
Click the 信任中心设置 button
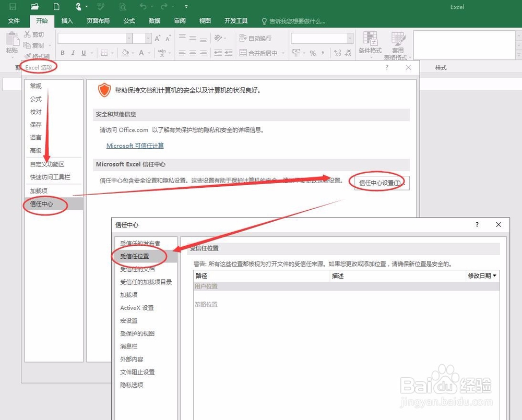382,183
